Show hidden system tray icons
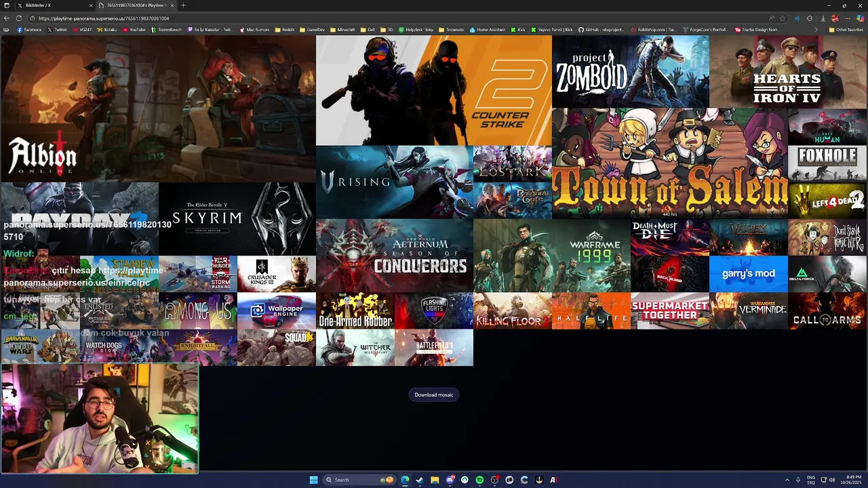The width and height of the screenshot is (868, 488). point(787,480)
